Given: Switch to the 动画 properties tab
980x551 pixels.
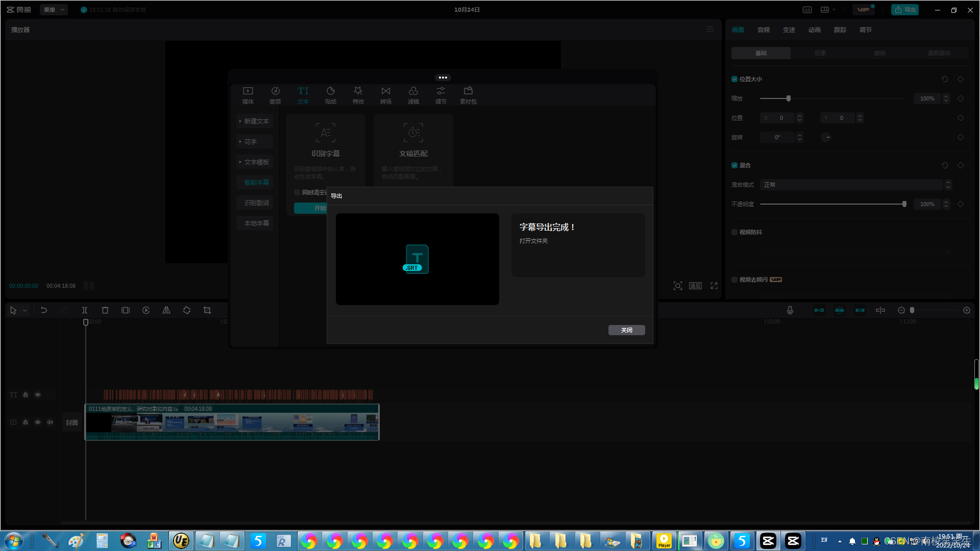Looking at the screenshot, I should (815, 30).
